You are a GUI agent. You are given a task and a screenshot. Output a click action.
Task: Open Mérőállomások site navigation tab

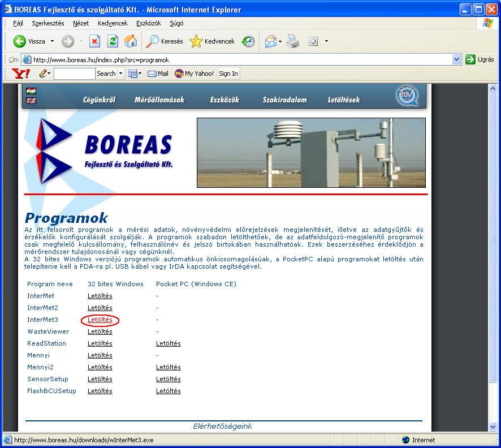[x=159, y=100]
